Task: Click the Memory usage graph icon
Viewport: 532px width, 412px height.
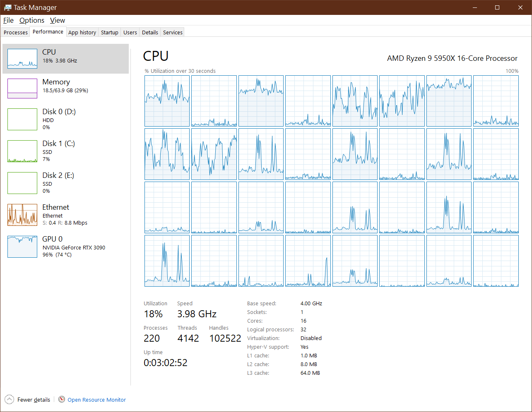Action: click(22, 89)
